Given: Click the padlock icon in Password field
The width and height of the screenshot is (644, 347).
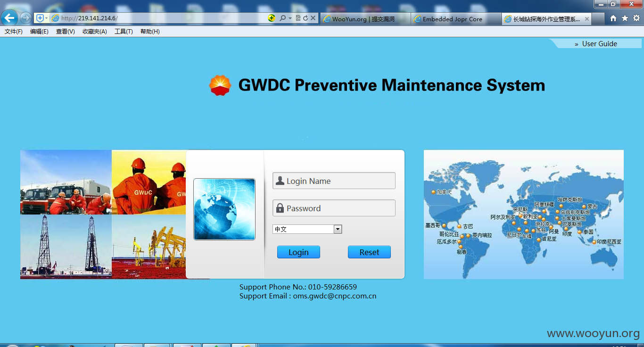Looking at the screenshot, I should [280, 208].
